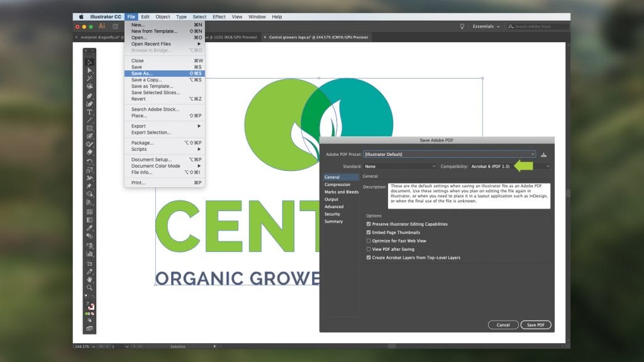Open the zoom level dropdown in status bar
The width and height of the screenshot is (644, 362).
click(x=94, y=346)
